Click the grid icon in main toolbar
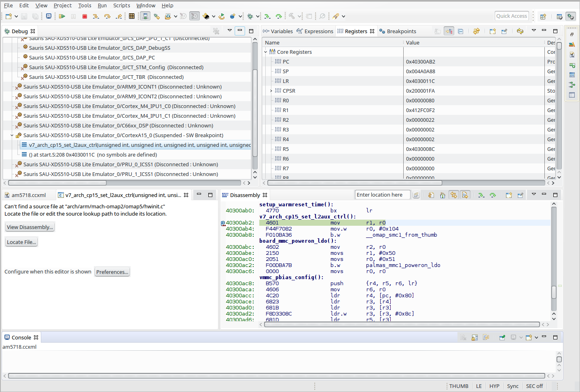The image size is (580, 392). click(x=131, y=16)
